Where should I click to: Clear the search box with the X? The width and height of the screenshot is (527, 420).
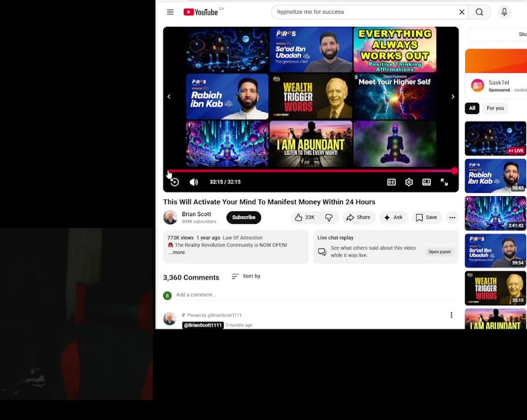click(462, 12)
